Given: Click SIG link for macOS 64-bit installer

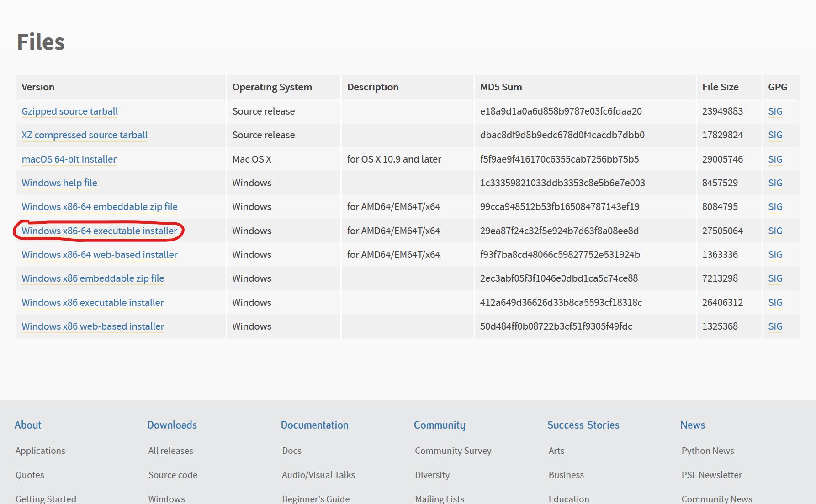Looking at the screenshot, I should point(775,159).
